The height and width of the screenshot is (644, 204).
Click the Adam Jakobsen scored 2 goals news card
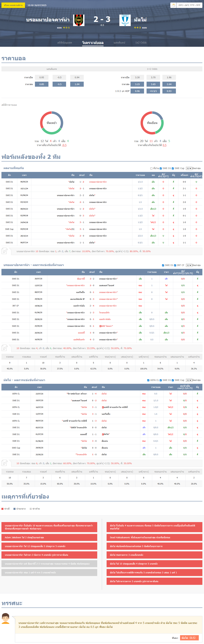(49, 537)
